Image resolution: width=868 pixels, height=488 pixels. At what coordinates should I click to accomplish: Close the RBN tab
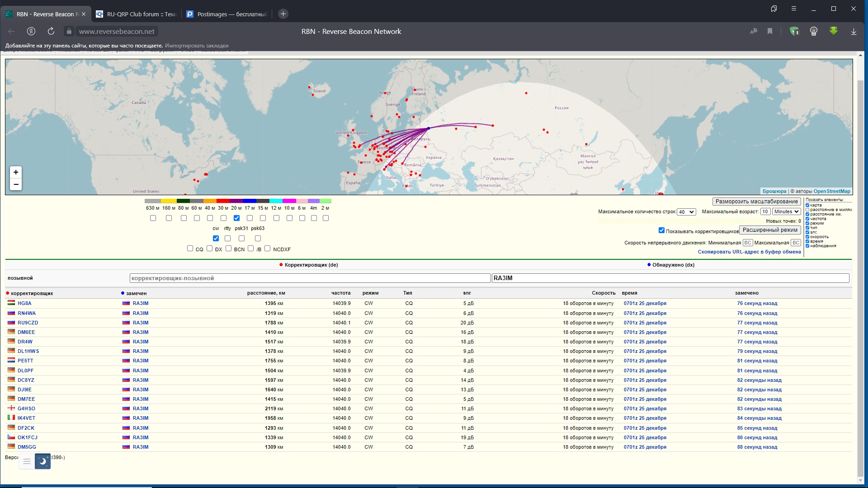coord(84,14)
